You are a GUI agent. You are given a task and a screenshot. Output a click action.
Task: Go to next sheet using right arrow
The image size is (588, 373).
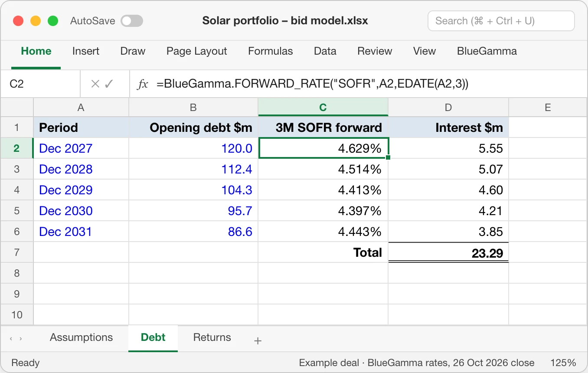pyautogui.click(x=20, y=338)
